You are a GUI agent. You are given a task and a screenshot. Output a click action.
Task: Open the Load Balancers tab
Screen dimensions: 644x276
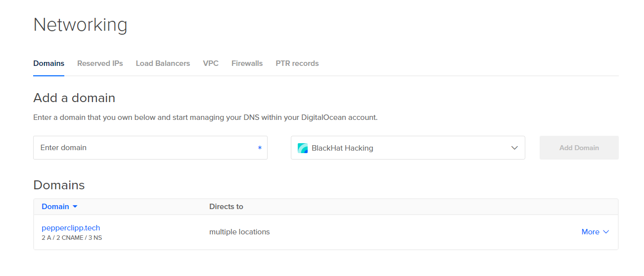tap(163, 63)
